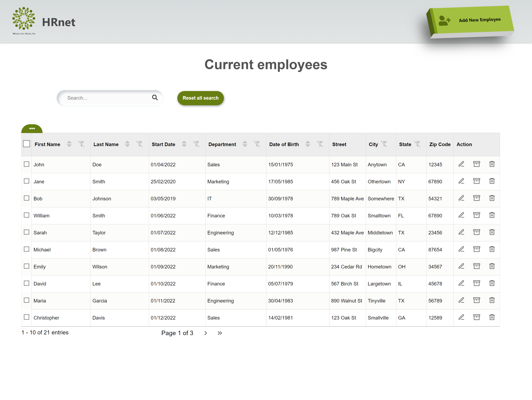Go to the next page arrow
The height and width of the screenshot is (400, 532).
pos(206,333)
